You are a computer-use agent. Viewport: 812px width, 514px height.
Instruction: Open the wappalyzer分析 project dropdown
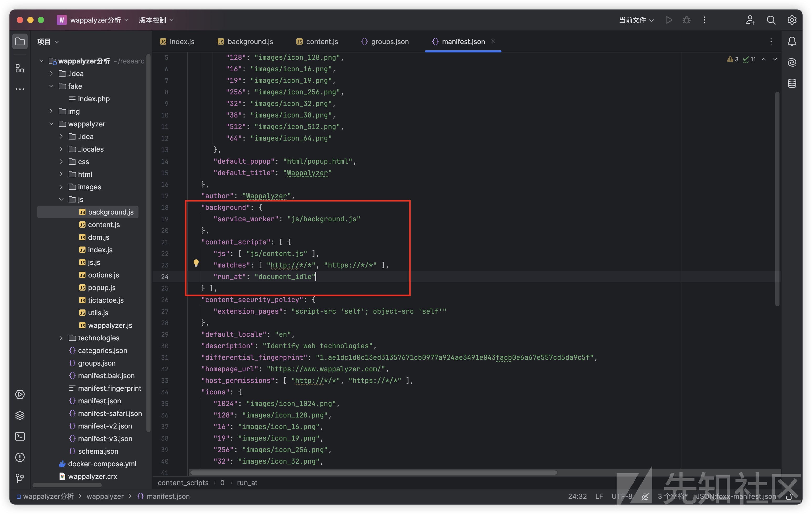93,20
